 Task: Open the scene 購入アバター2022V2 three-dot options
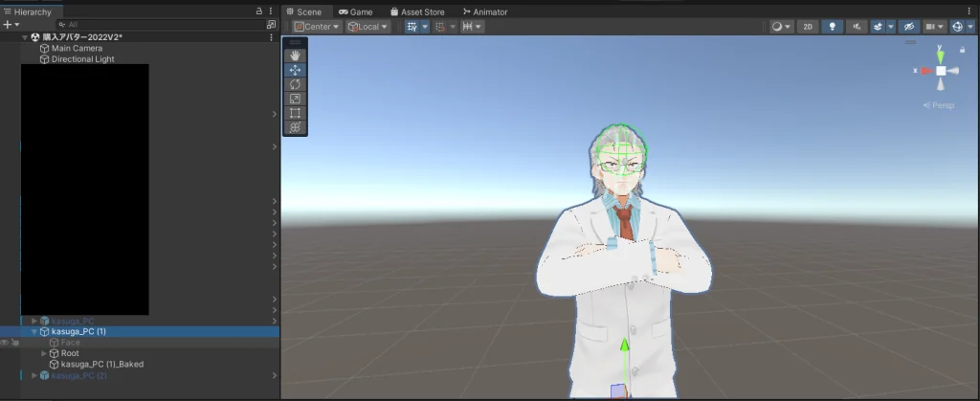[x=271, y=37]
